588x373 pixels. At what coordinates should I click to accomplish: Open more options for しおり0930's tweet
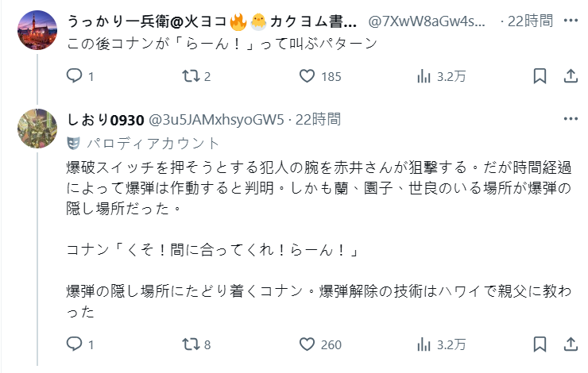(571, 119)
